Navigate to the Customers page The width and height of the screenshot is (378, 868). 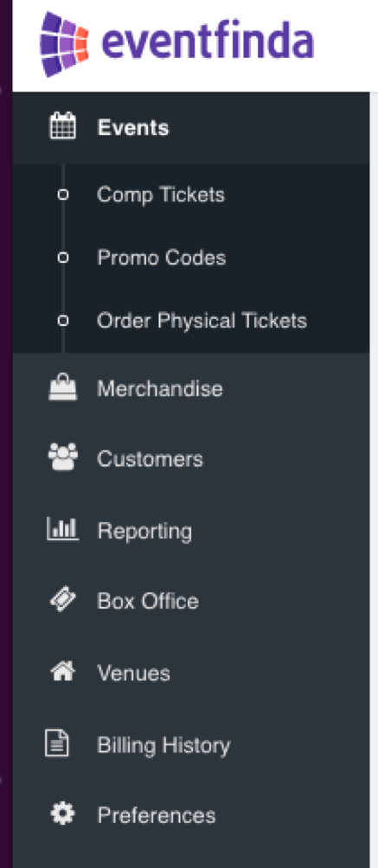(x=150, y=459)
